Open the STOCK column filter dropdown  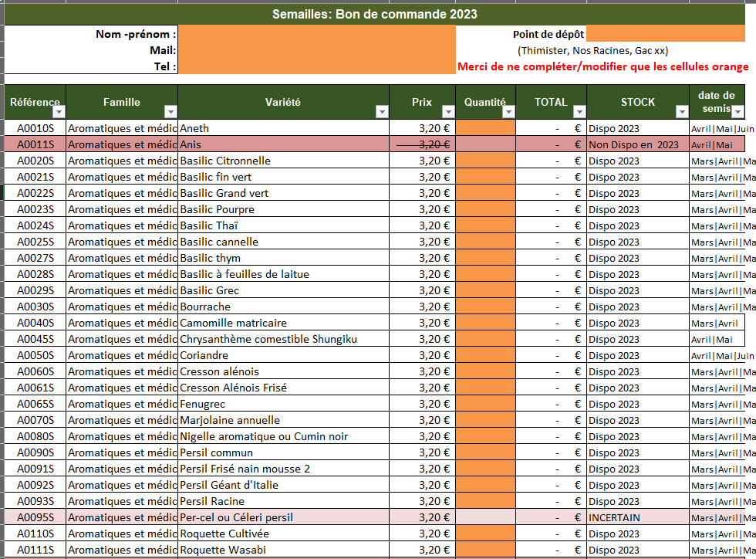[x=682, y=112]
